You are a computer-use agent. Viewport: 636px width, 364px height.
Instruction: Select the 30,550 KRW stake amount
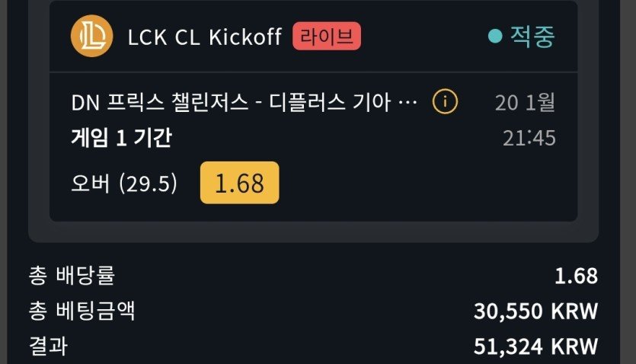click(x=535, y=311)
